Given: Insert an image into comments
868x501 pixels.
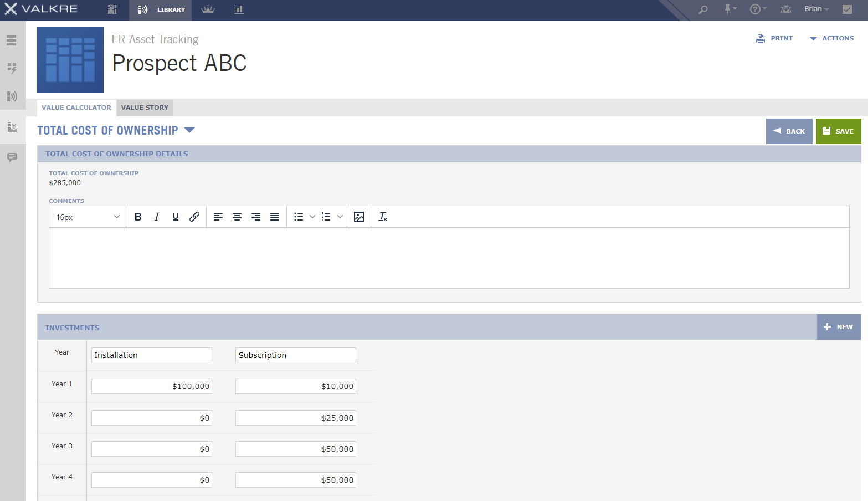Looking at the screenshot, I should pos(359,217).
